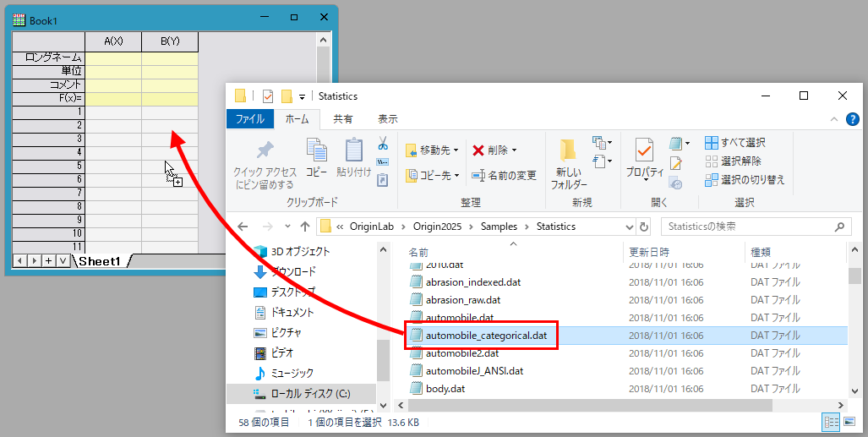The height and width of the screenshot is (437, 868).
Task: Click the Paste clipboard icon
Action: [x=354, y=152]
